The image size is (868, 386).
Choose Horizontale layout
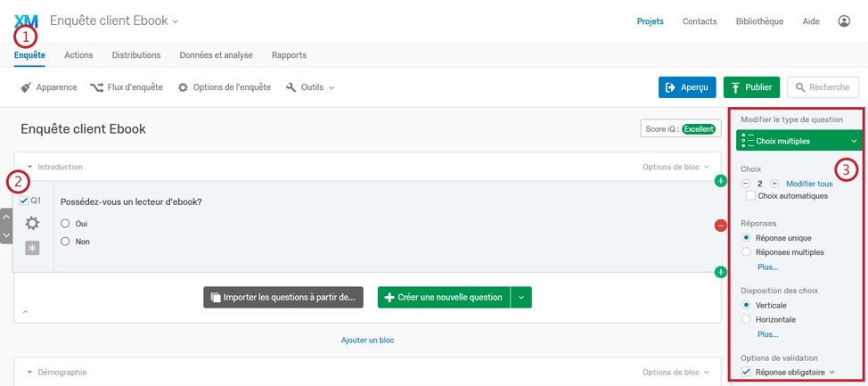click(746, 319)
